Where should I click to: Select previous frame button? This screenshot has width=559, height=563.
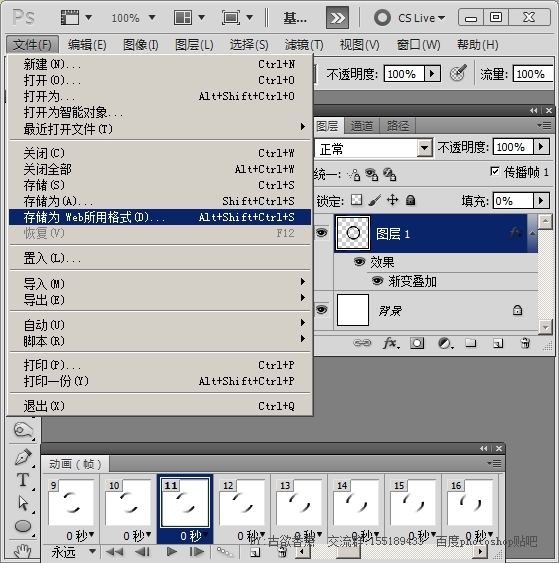(x=143, y=551)
